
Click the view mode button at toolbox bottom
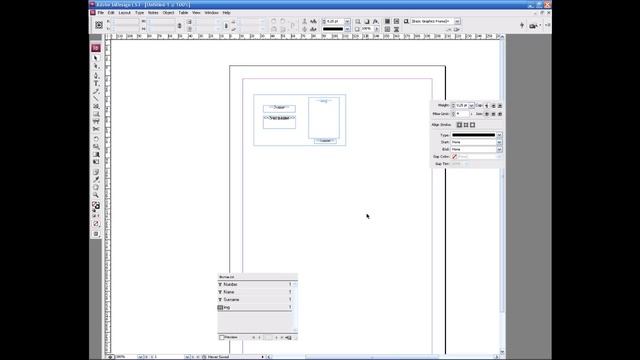point(96,234)
